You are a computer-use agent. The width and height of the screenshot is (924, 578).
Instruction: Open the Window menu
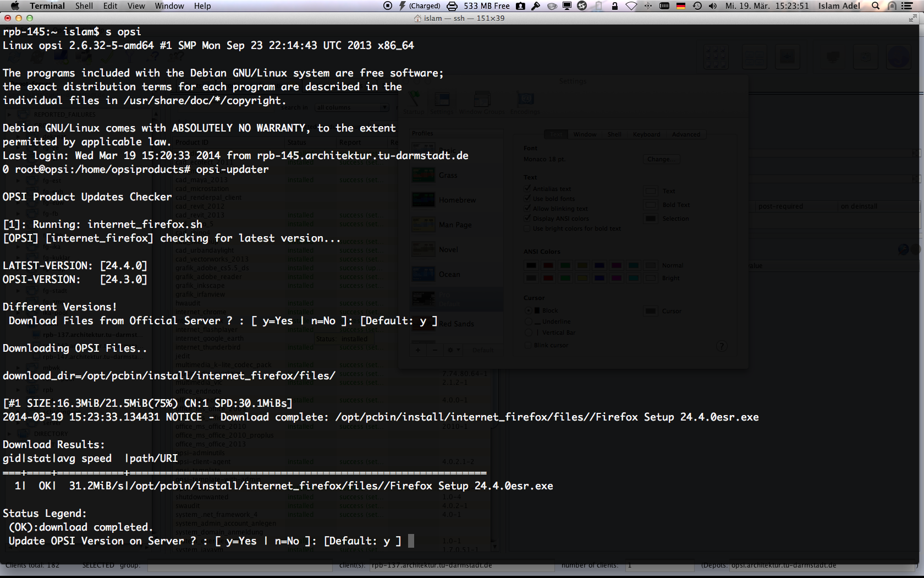click(169, 6)
